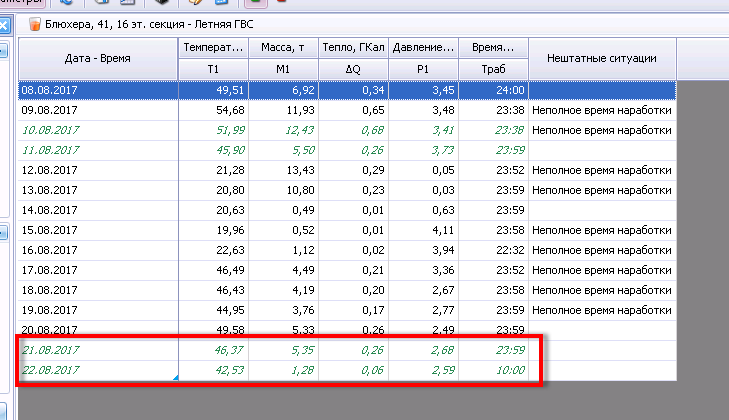Viewport: 729px width, 420px height.
Task: Click the M1 sub-column header
Action: pos(283,69)
